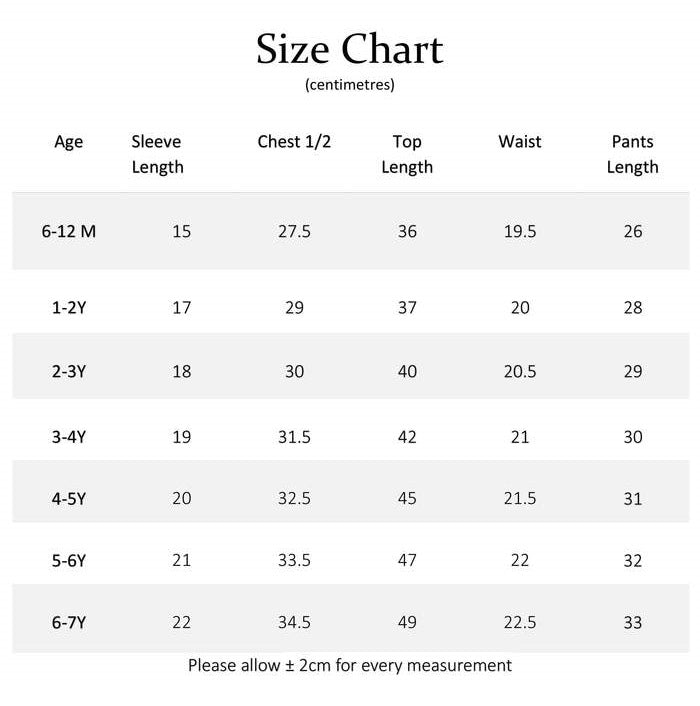
Task: Select the 4-5Y age row label
Action: [69, 498]
